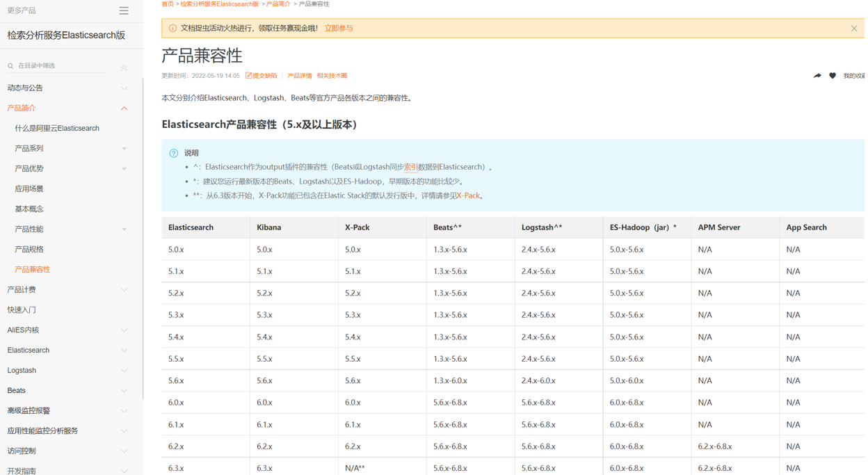This screenshot has height=475, width=868.
Task: Expand the 应用性能监控分析服务 section chevron
Action: (124, 431)
